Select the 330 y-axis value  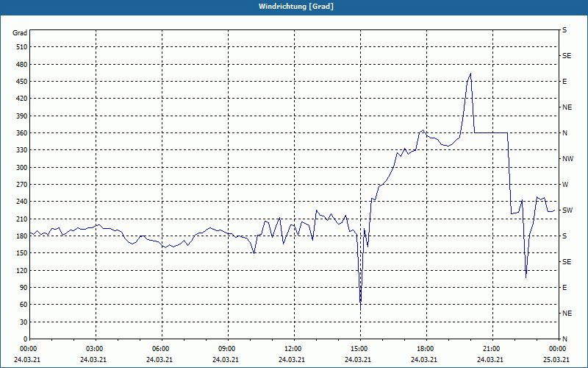coord(22,150)
